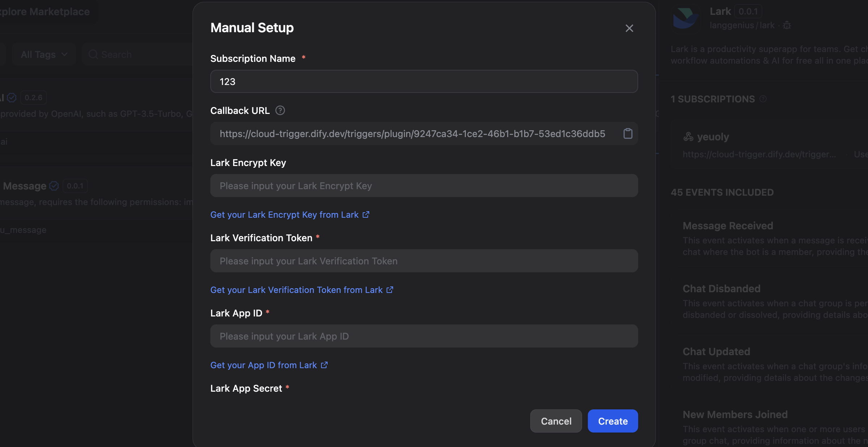This screenshot has width=868, height=447.
Task: Click the webhook icon next to yeuoly
Action: click(688, 137)
